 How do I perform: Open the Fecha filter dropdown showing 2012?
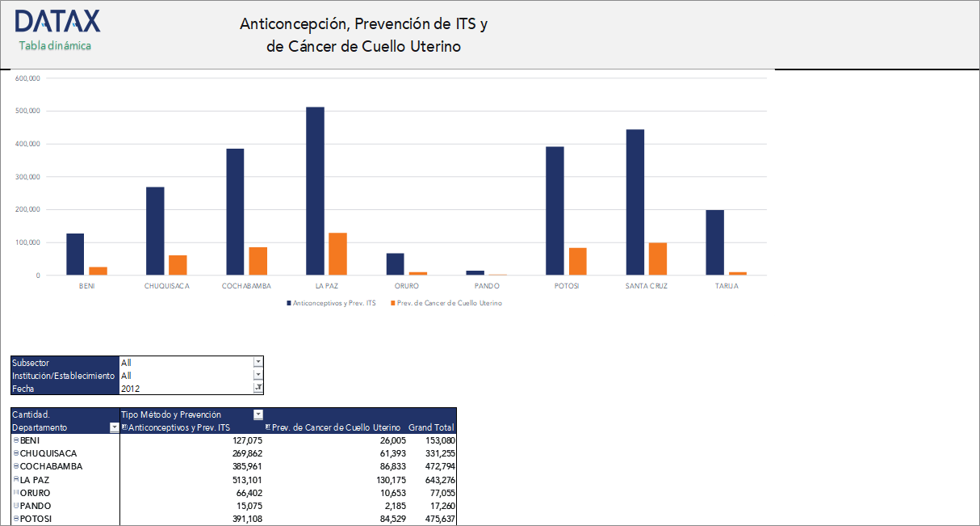click(x=258, y=388)
